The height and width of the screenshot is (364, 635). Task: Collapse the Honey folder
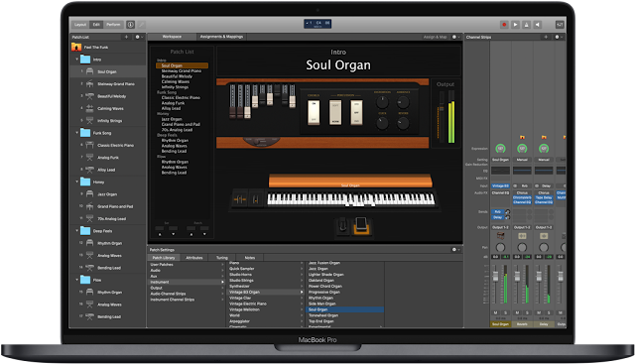(x=77, y=182)
